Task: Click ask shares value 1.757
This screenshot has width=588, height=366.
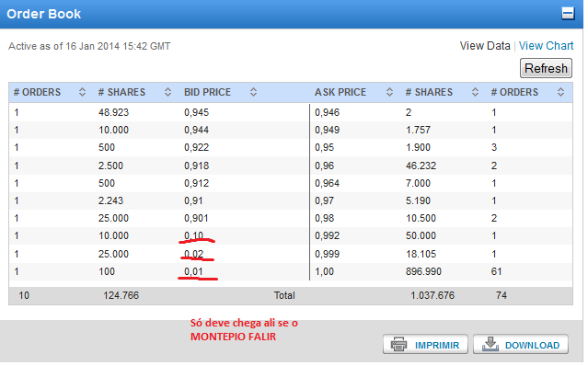Action: coord(418,130)
